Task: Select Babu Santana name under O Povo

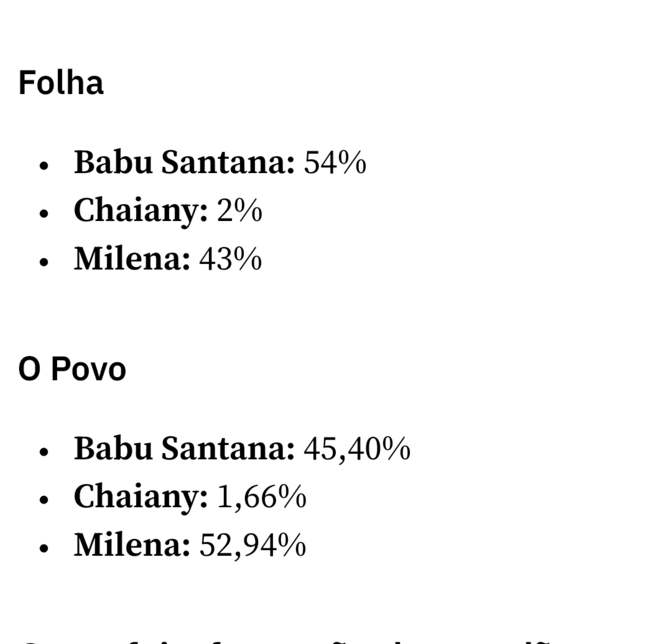Action: coord(184,449)
